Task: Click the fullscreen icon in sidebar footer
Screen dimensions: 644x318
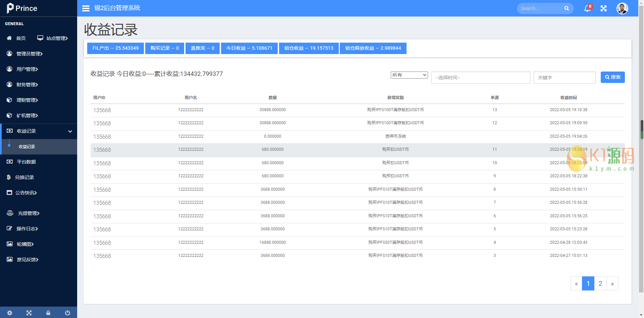Action: pos(29,313)
